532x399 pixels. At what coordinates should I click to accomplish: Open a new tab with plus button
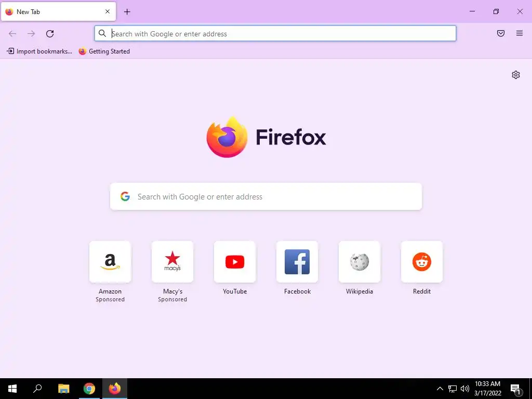(x=127, y=12)
